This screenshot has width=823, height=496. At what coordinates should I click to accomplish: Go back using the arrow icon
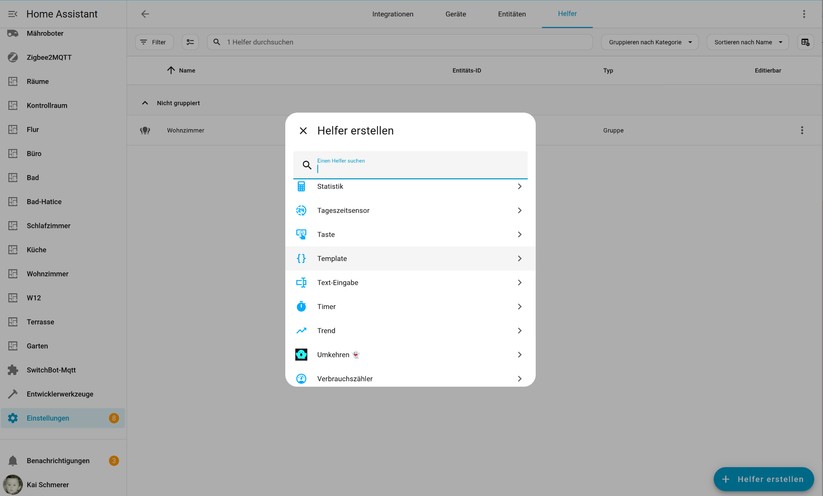point(145,14)
